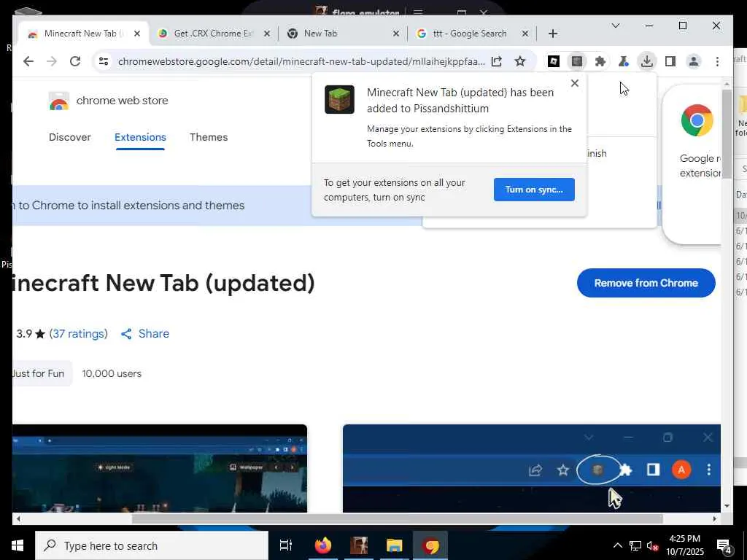
Task: Switch to the New Tab browser tab
Action: click(342, 34)
